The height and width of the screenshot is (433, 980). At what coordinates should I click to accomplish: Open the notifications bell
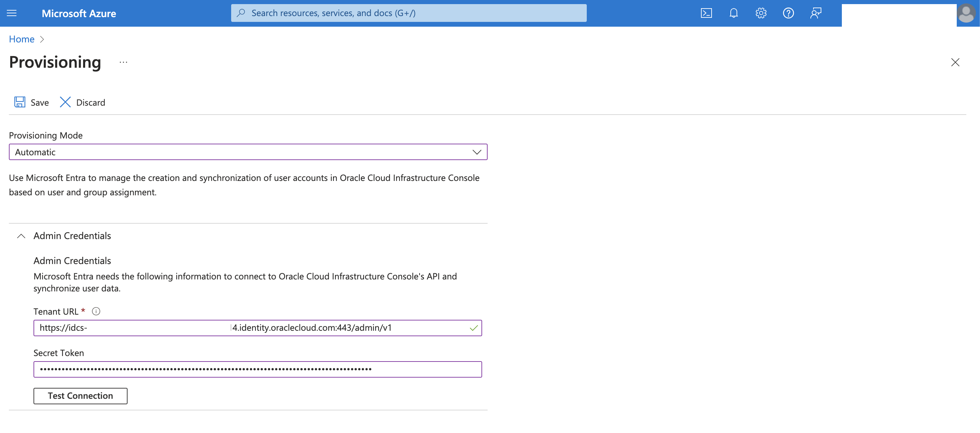(733, 13)
